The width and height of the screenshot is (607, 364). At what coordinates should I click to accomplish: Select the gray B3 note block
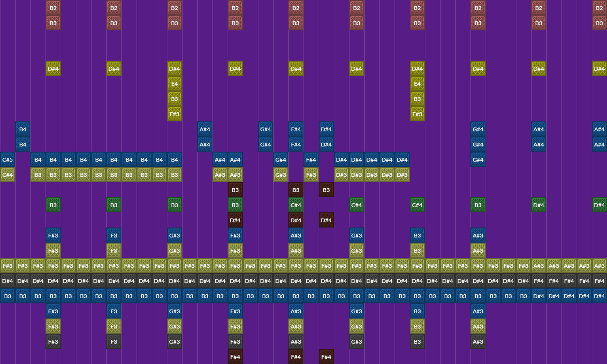coord(417,342)
